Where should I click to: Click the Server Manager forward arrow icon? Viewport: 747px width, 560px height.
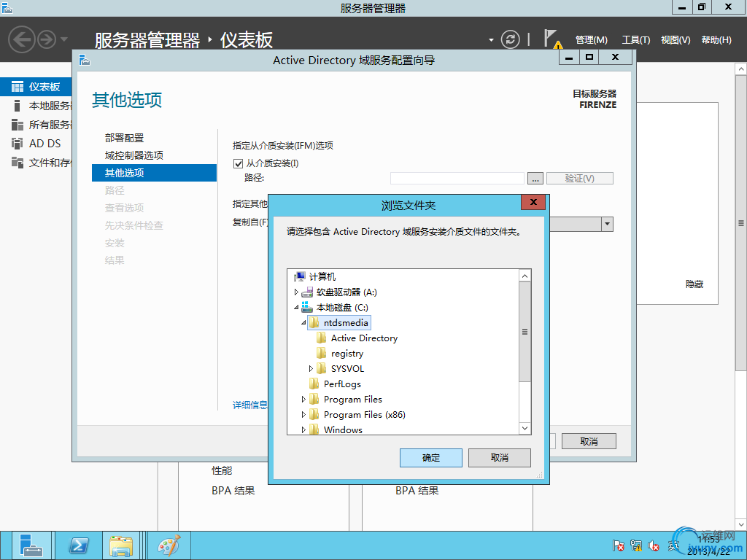[x=47, y=39]
